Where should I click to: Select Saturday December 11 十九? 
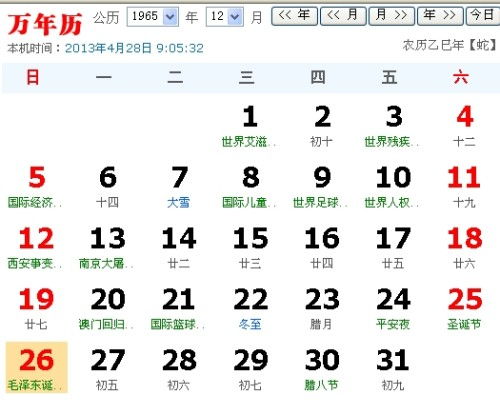click(464, 187)
